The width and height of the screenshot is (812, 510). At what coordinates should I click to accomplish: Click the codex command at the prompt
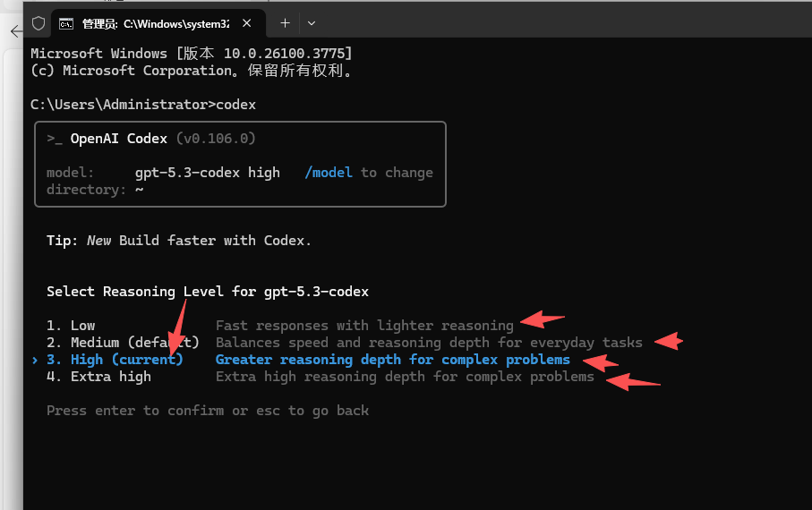pyautogui.click(x=236, y=105)
